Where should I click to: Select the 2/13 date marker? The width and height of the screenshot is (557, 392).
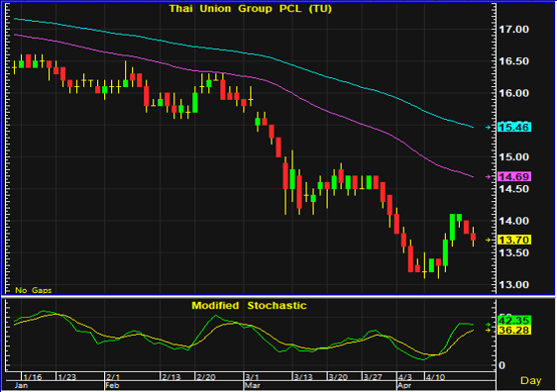(x=171, y=377)
